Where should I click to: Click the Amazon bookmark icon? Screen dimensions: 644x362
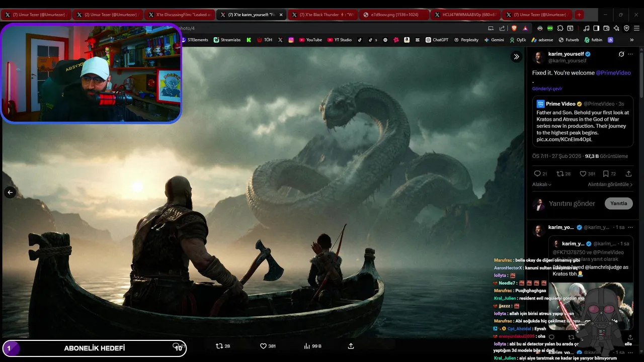(x=407, y=40)
